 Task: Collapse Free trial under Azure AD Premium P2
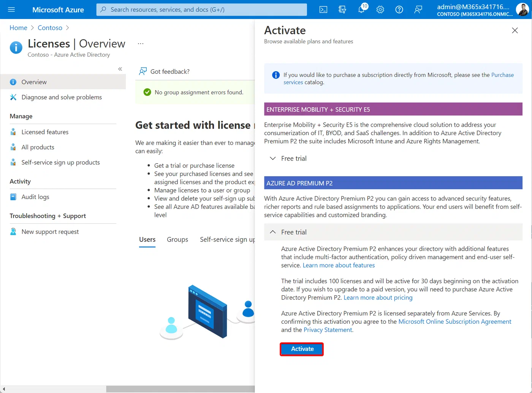393,232
